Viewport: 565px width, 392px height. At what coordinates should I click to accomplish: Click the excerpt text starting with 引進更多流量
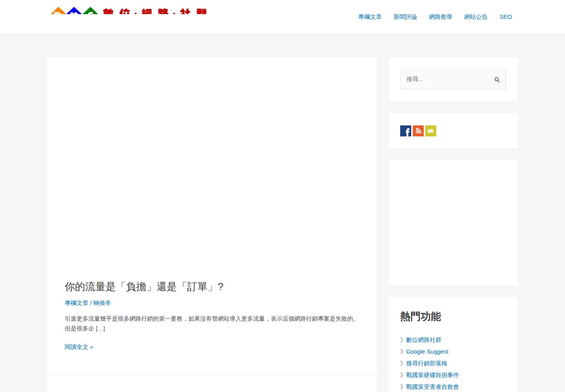coord(212,324)
